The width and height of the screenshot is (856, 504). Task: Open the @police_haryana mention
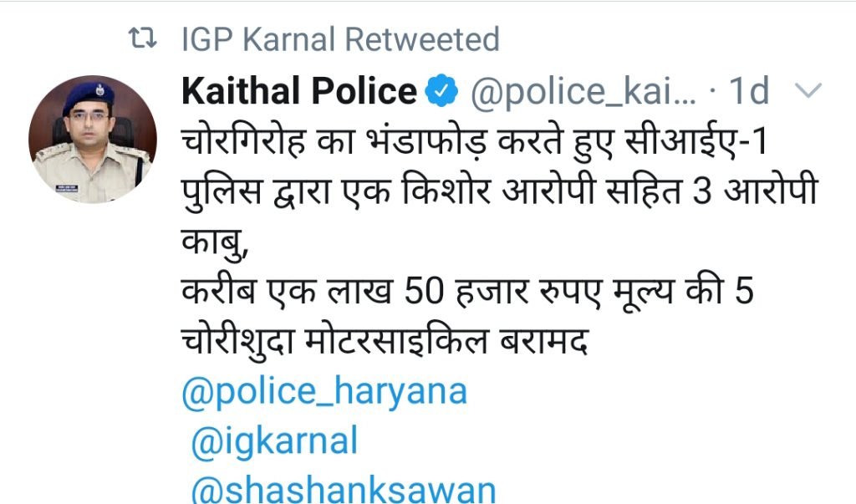[x=324, y=392]
